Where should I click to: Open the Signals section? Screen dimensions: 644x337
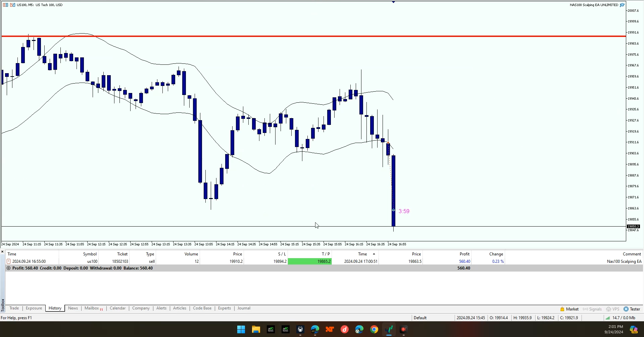coord(592,309)
